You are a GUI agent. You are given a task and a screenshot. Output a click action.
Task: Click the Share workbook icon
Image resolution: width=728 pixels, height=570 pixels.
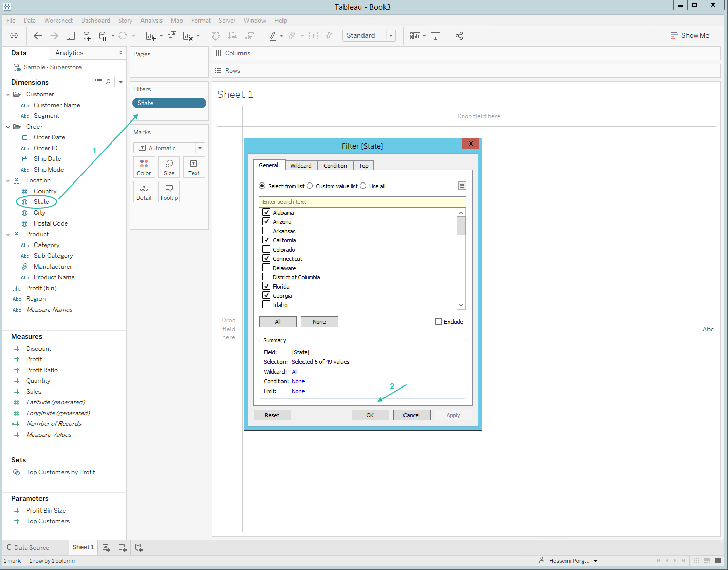point(459,36)
